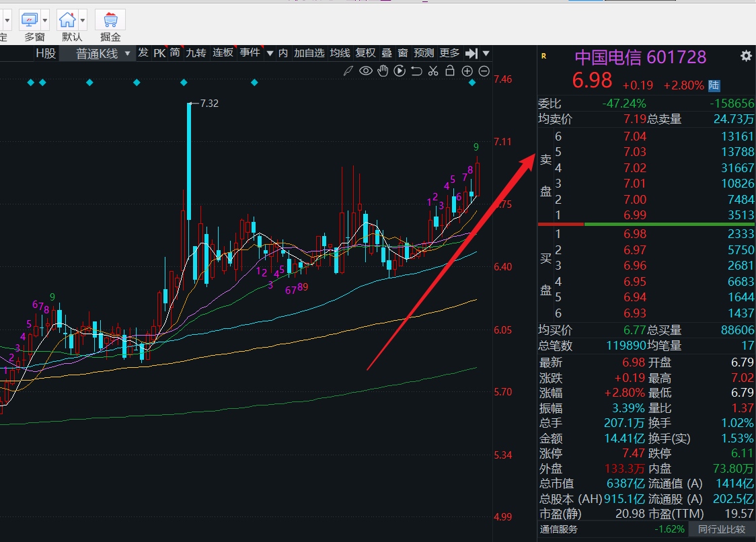Switch to the 九转 indicator tab

(x=196, y=53)
